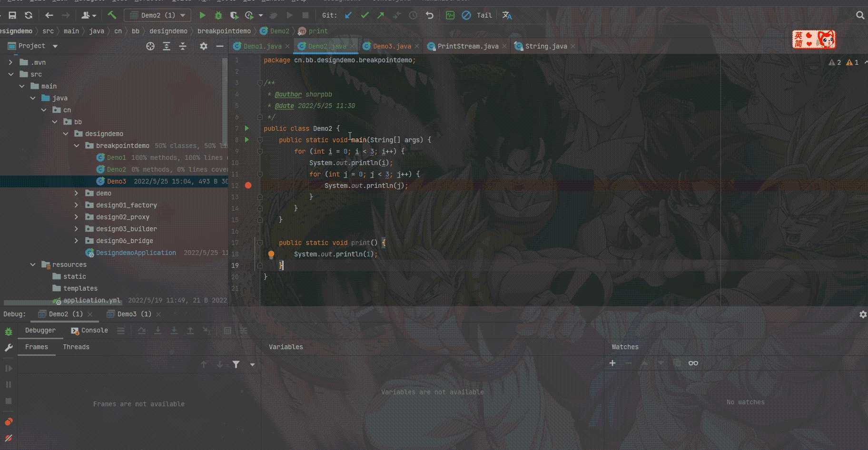Screen dimensions: 868x450
Task: Toggle the breakpoint on line 12
Action: pos(248,186)
